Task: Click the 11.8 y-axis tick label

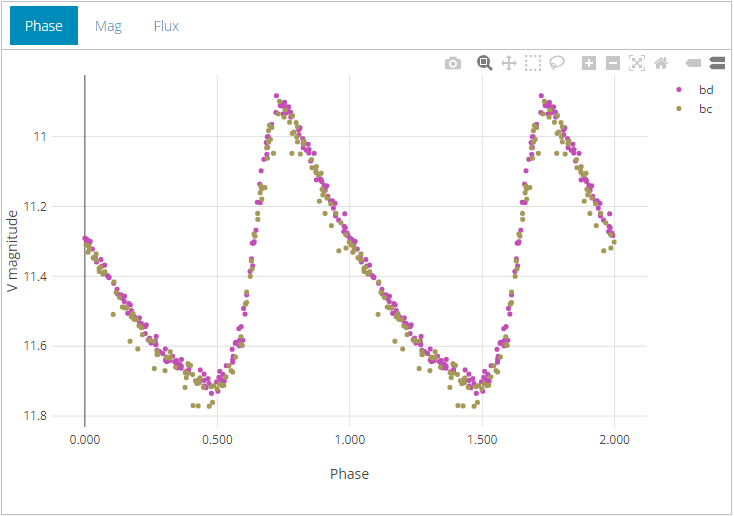Action: tap(36, 416)
